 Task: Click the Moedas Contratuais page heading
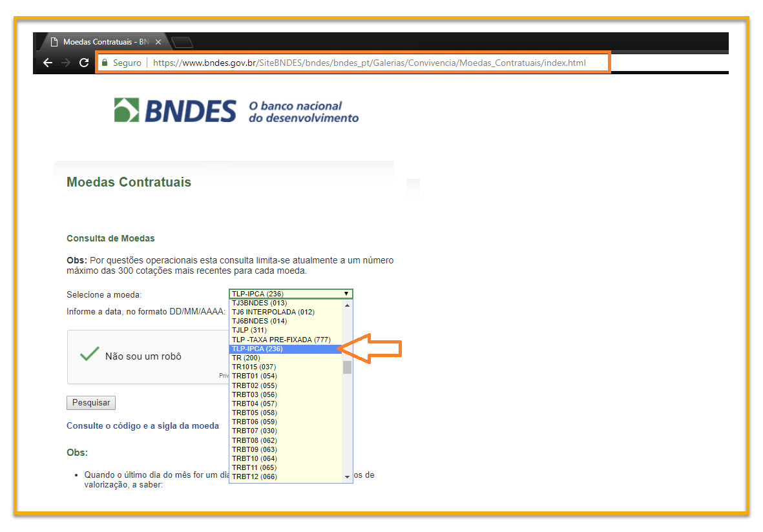pyautogui.click(x=129, y=182)
